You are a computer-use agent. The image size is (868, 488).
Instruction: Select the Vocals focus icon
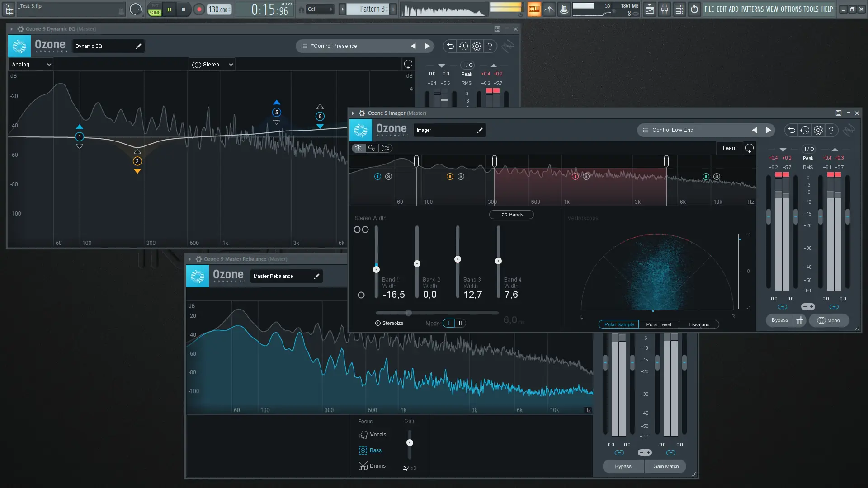coord(363,435)
